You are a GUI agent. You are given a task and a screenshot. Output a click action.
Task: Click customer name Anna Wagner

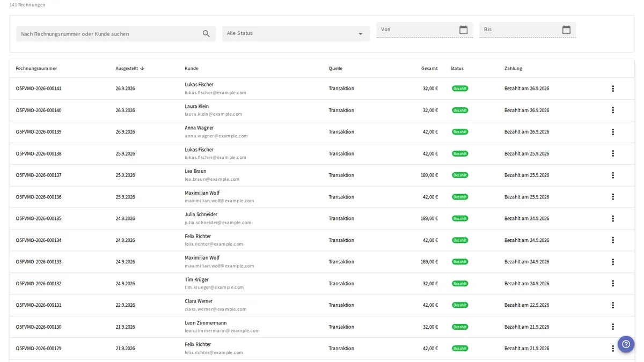click(199, 128)
